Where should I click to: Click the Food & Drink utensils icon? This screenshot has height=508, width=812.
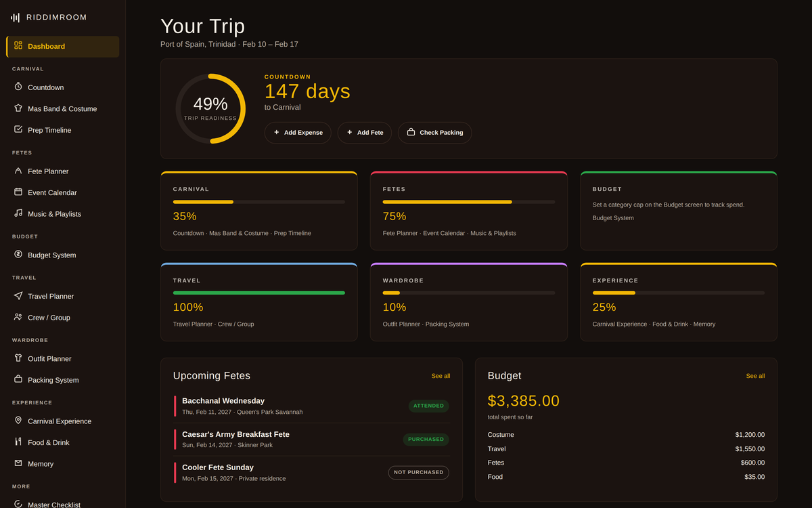click(x=18, y=442)
